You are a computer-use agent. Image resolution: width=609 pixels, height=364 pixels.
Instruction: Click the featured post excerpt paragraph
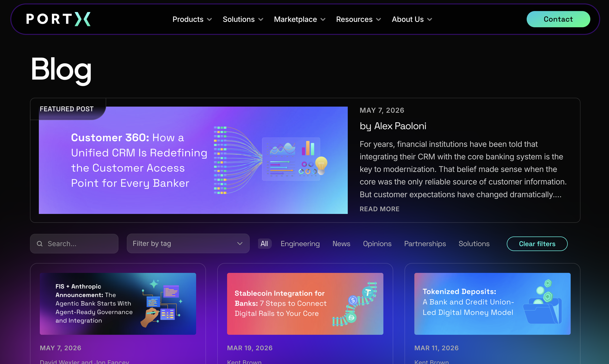[x=463, y=169]
